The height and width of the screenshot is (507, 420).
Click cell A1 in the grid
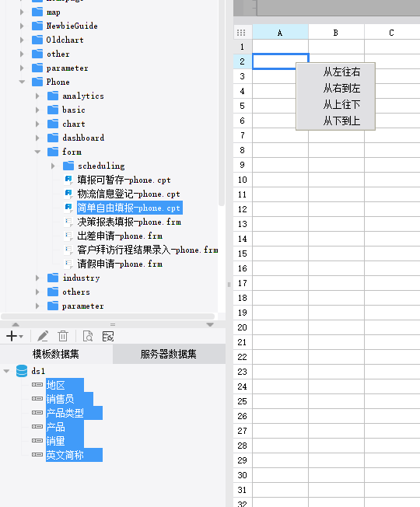coord(280,47)
